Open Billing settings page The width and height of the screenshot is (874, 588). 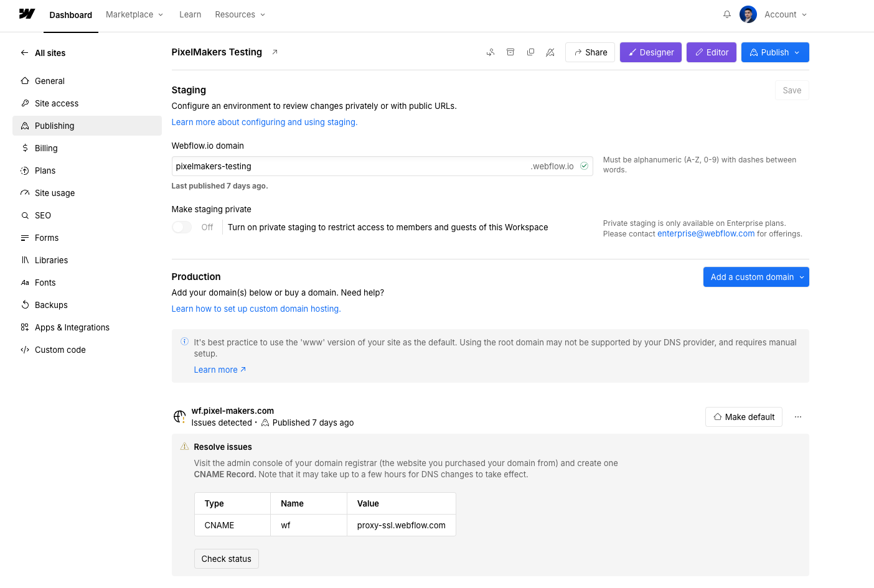[x=87, y=148]
